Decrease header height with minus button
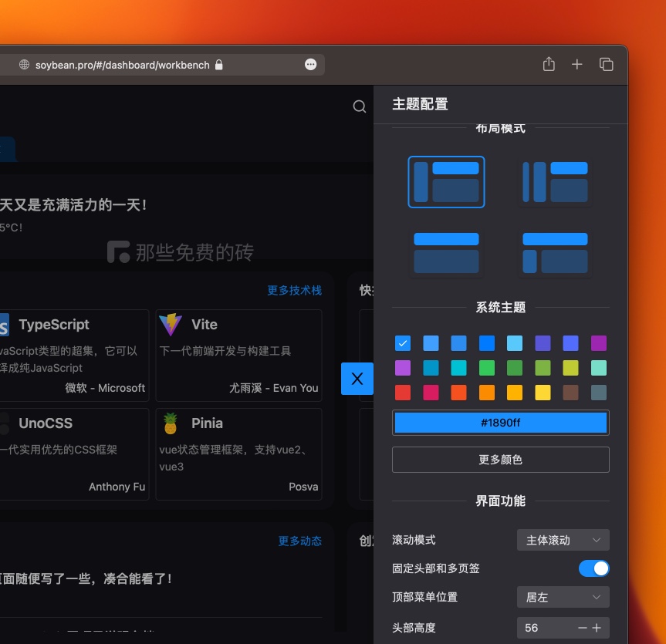The image size is (666, 644). click(583, 628)
